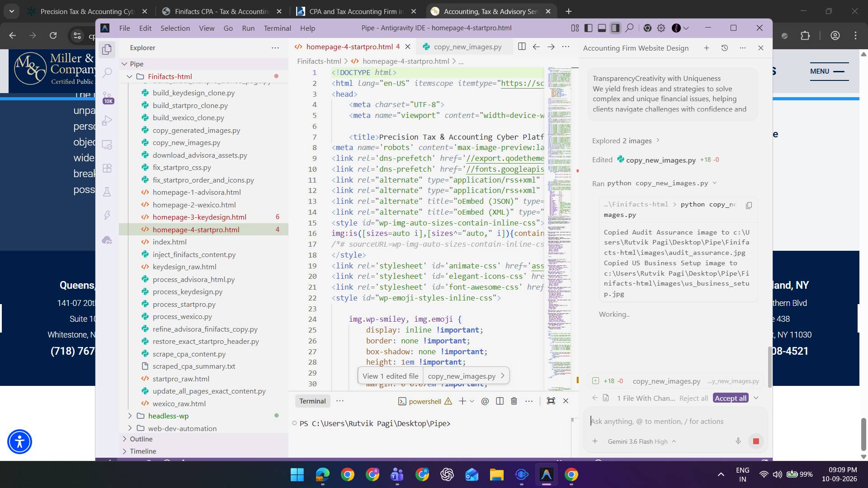
Task: Open the Terminal menu
Action: click(277, 28)
